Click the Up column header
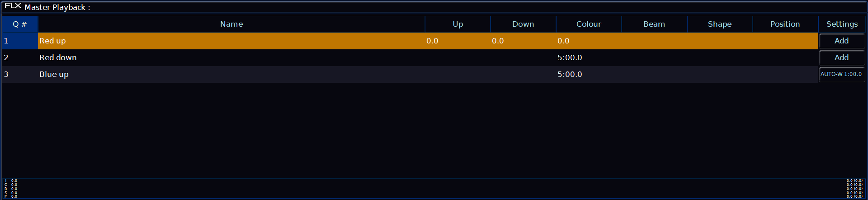 tap(458, 24)
